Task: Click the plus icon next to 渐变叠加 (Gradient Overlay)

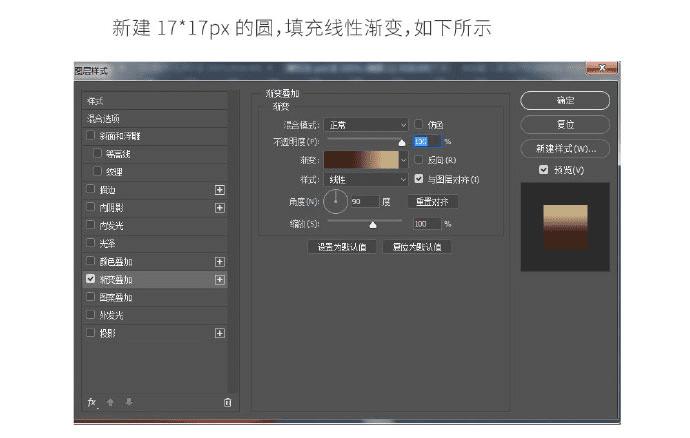Action: coord(220,280)
